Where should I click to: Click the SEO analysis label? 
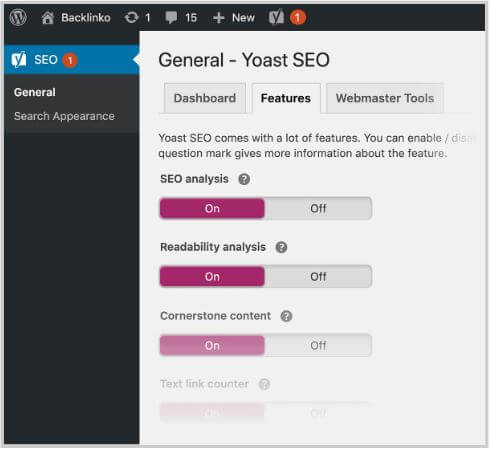194,179
